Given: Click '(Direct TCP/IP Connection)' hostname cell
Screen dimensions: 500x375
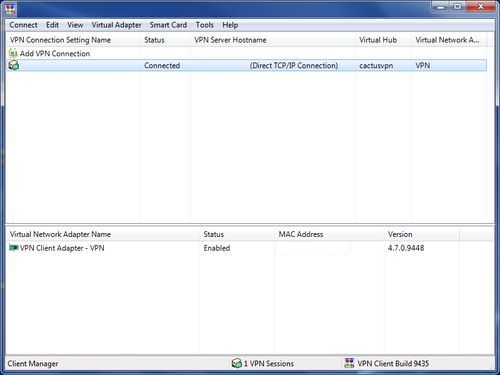Looking at the screenshot, I should (294, 66).
